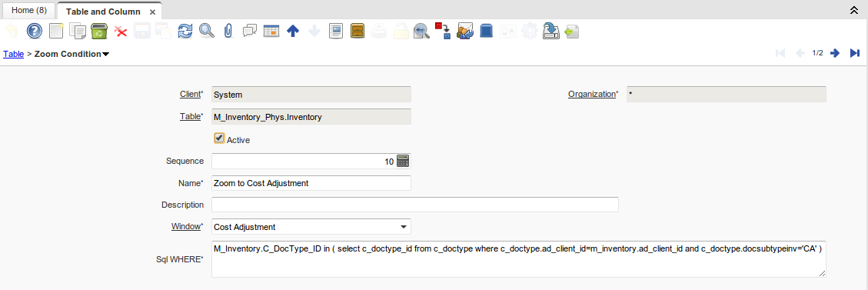Screen dimensions: 868x290
Task: Click the Report toolbar icon
Action: pyautogui.click(x=336, y=31)
